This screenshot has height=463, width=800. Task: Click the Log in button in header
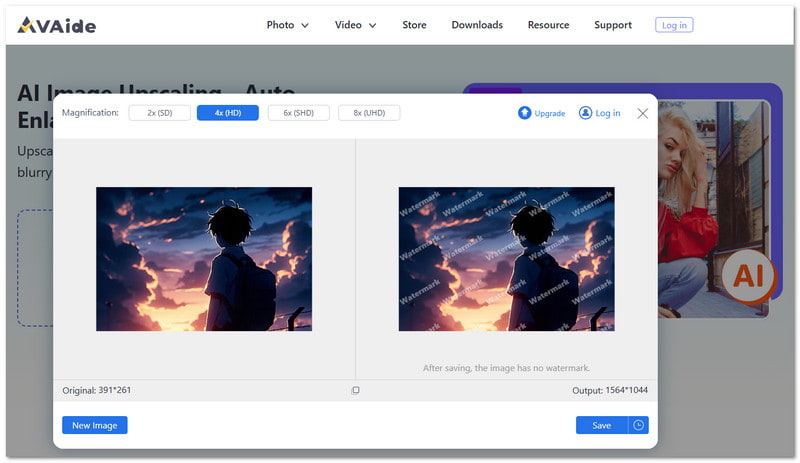[x=674, y=25]
